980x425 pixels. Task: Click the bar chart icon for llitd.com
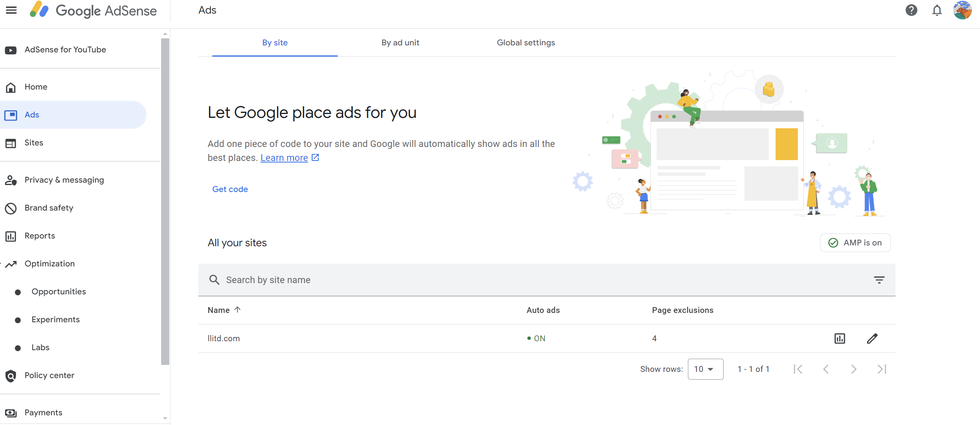(x=839, y=338)
